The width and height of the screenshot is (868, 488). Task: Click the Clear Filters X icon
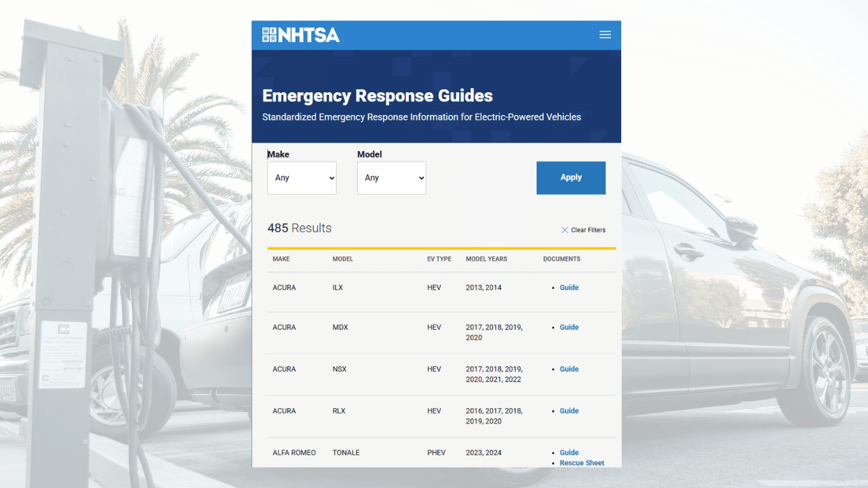click(x=564, y=230)
